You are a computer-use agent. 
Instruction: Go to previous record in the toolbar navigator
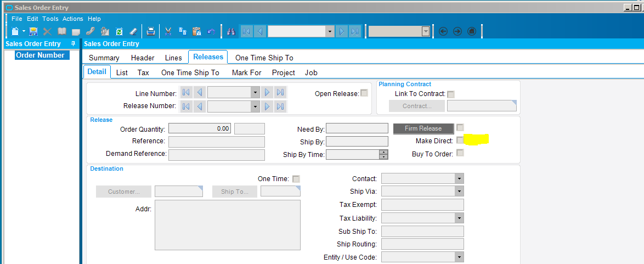coord(260,32)
